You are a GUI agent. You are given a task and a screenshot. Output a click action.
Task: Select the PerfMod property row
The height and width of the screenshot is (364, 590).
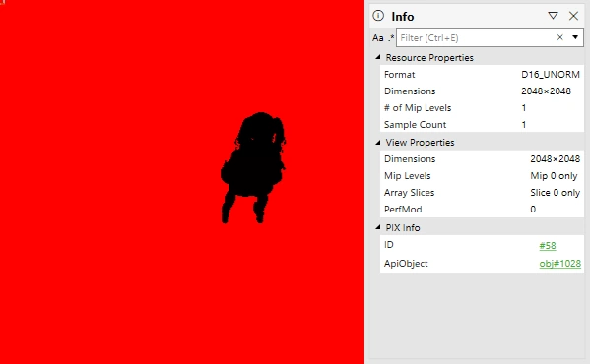click(x=482, y=209)
